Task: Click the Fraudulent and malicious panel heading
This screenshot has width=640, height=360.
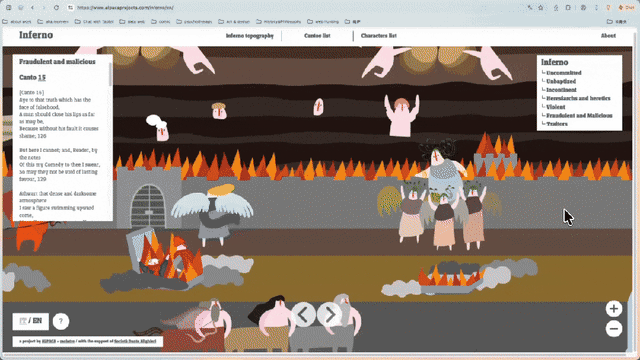Action: click(x=57, y=62)
